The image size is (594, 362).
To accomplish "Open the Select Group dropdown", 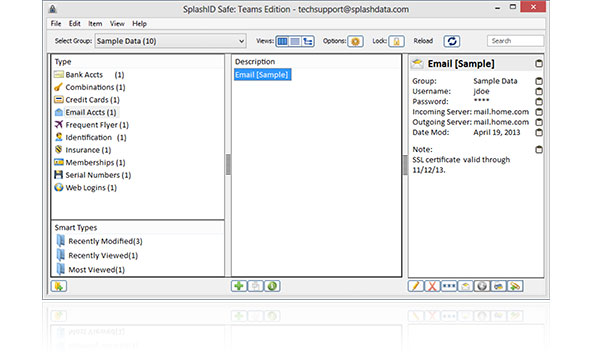I will [x=170, y=41].
